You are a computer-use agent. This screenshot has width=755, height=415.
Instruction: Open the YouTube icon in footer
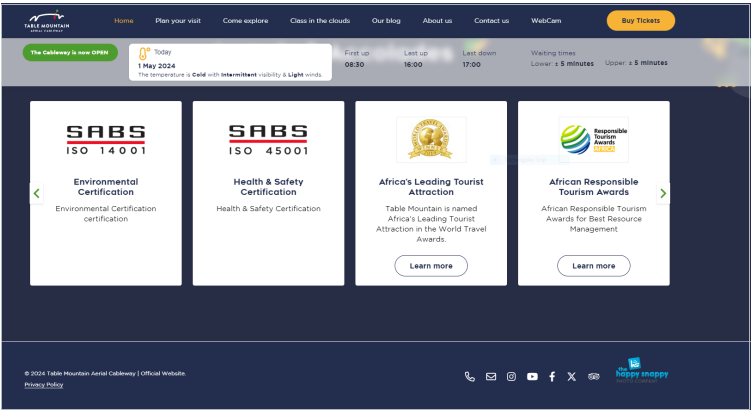click(x=532, y=377)
